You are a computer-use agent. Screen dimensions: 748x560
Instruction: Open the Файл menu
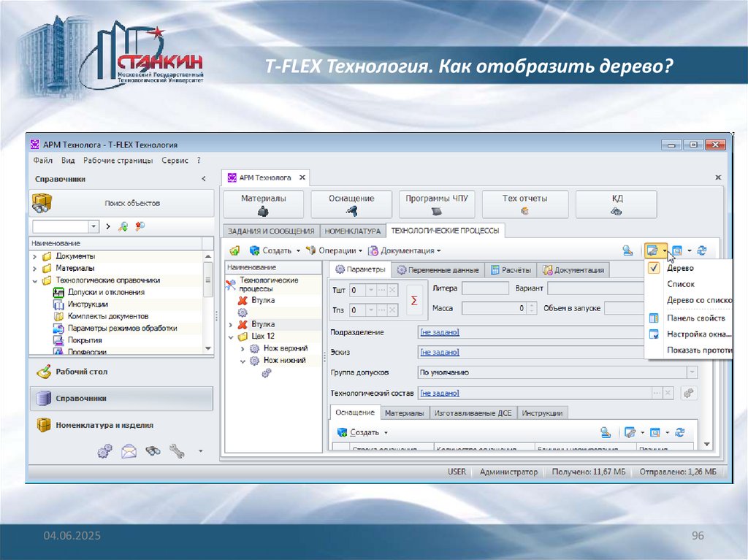click(x=43, y=161)
